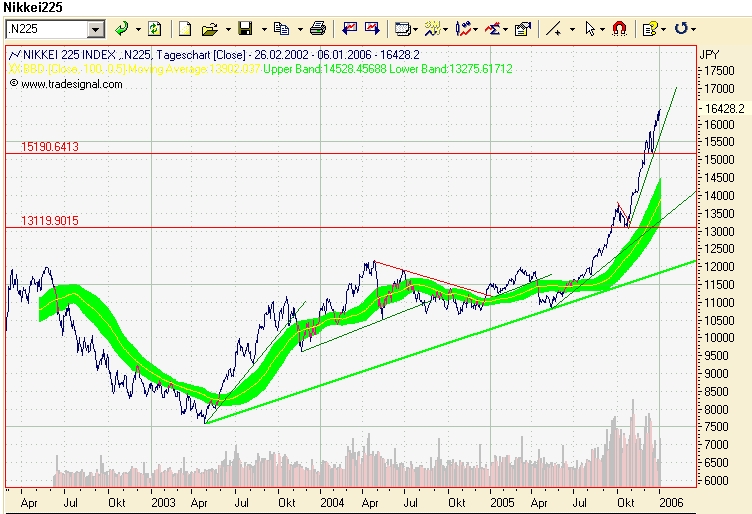Click the copy documents icon
The height and width of the screenshot is (514, 752).
point(282,29)
